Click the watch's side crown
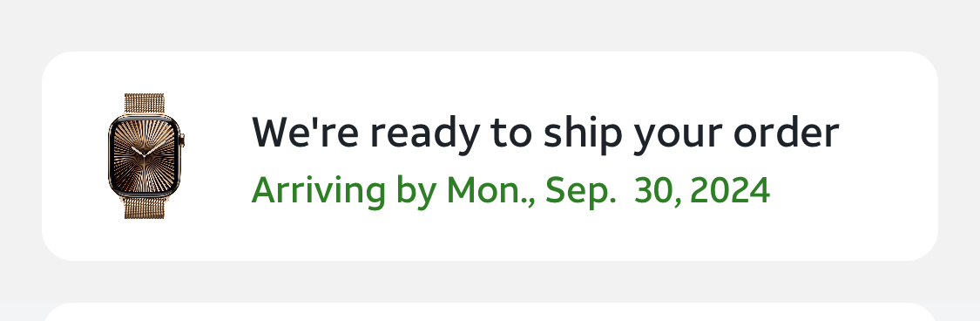This screenshot has height=321, width=980. coord(183,140)
